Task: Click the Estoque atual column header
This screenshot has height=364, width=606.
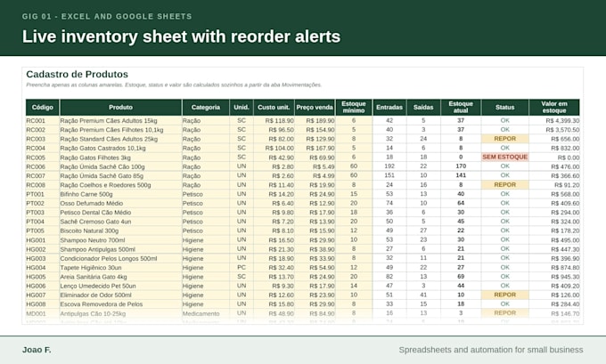Action: tap(461, 108)
